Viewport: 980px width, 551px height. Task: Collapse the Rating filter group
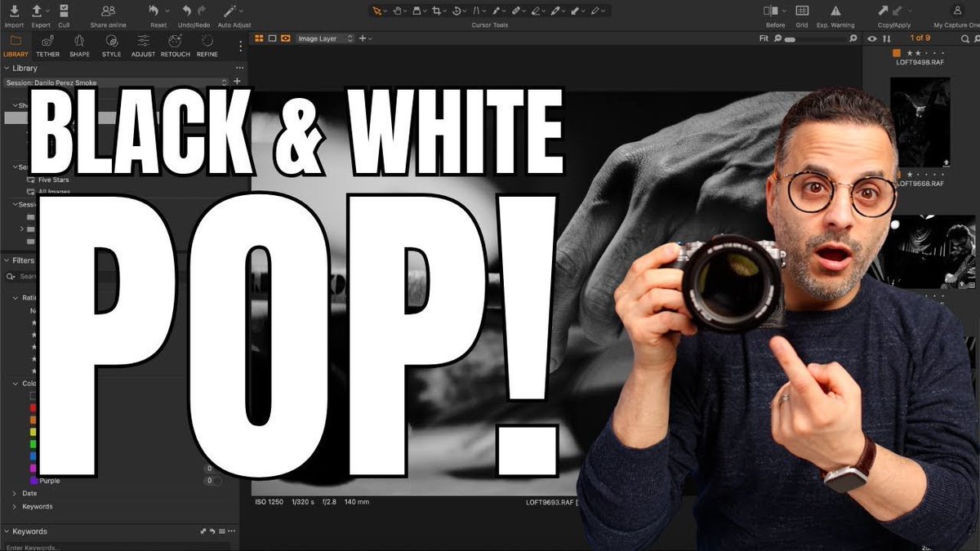[x=14, y=298]
